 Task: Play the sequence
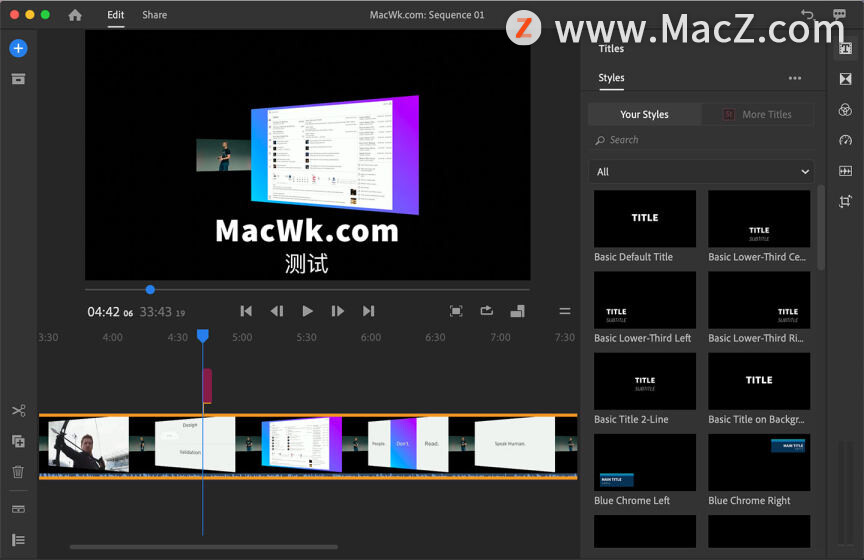(307, 311)
